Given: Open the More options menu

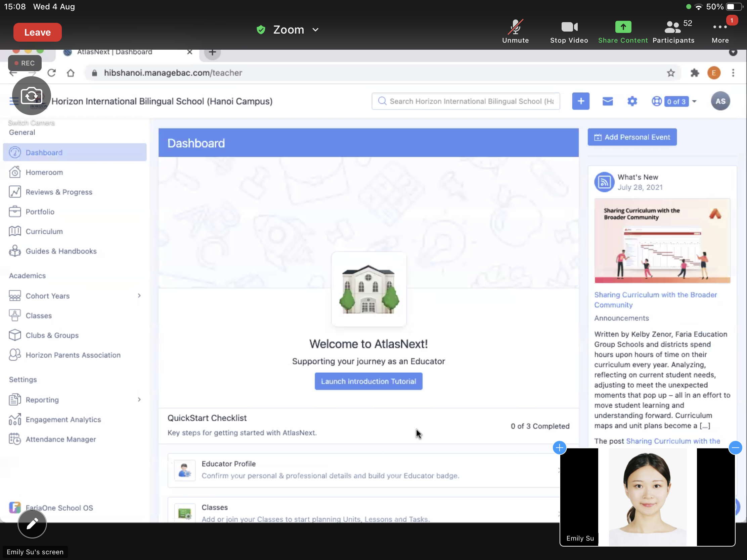Looking at the screenshot, I should coord(720,32).
